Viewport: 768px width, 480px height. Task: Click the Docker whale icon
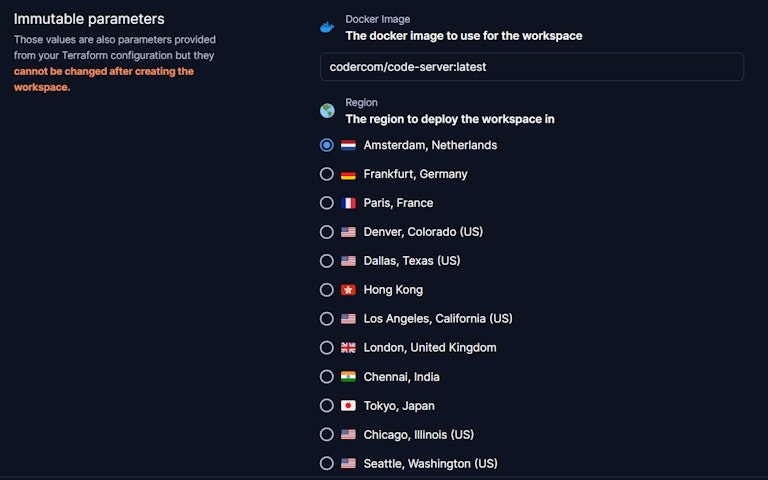point(327,28)
